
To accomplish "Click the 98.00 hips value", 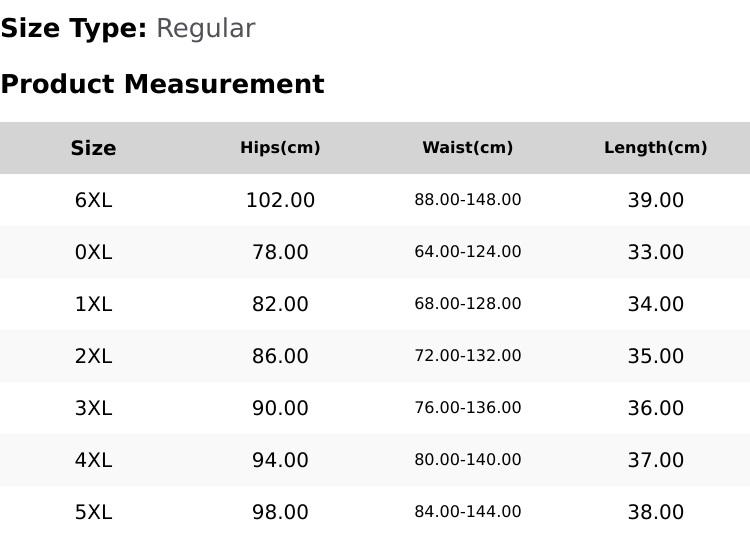I will 280,512.
